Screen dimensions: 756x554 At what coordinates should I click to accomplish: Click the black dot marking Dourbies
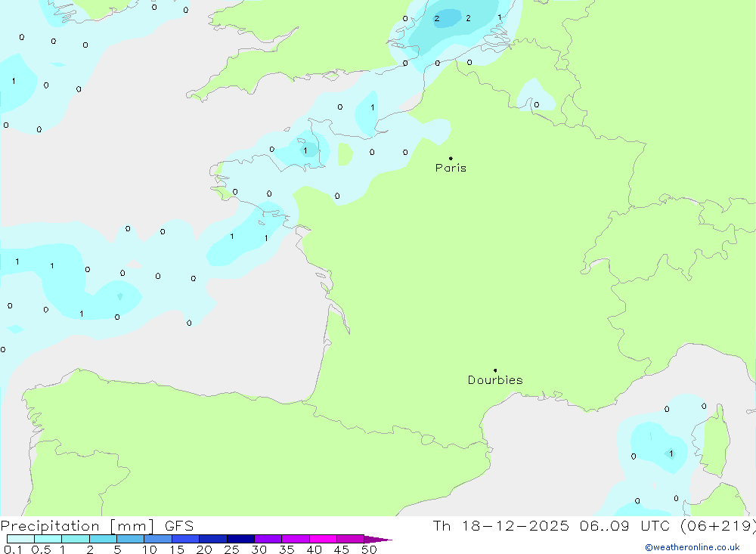click(495, 370)
